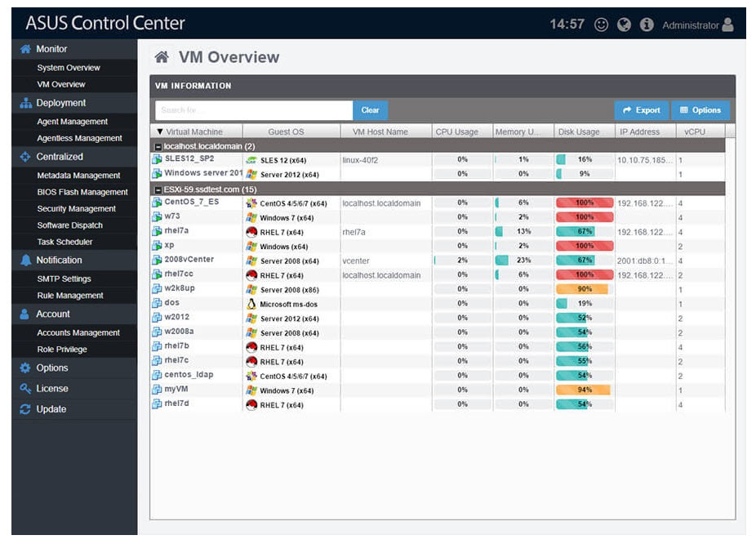Screen dimensions: 756x553
Task: Click the VM icon for SLES12_SP2
Action: 157,159
